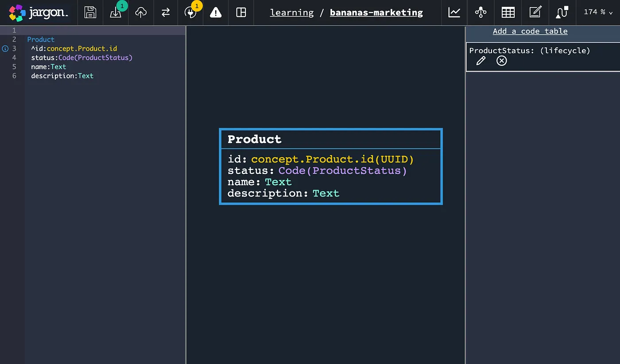Click Code(ProductStatus) in the diagram box
This screenshot has height=364, width=620.
coord(343,171)
